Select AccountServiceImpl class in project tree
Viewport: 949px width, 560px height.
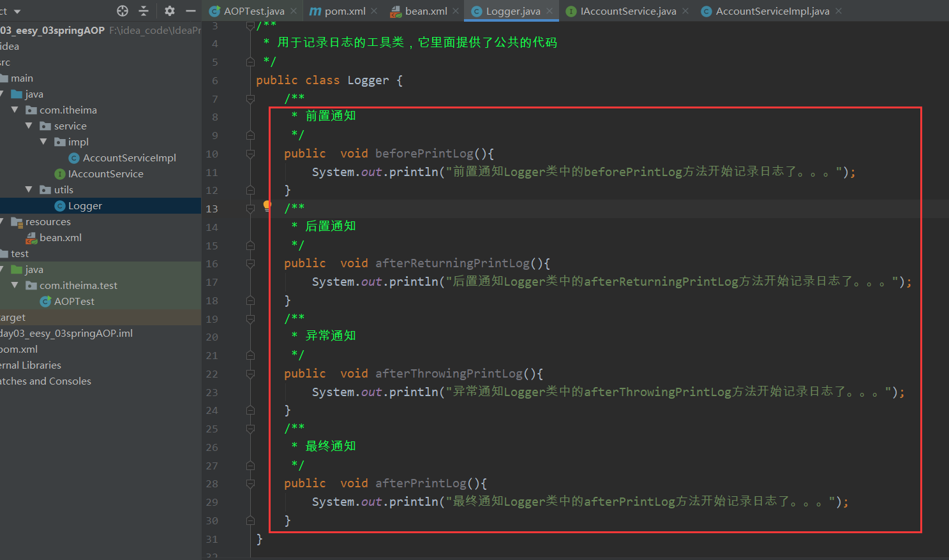[x=130, y=158]
